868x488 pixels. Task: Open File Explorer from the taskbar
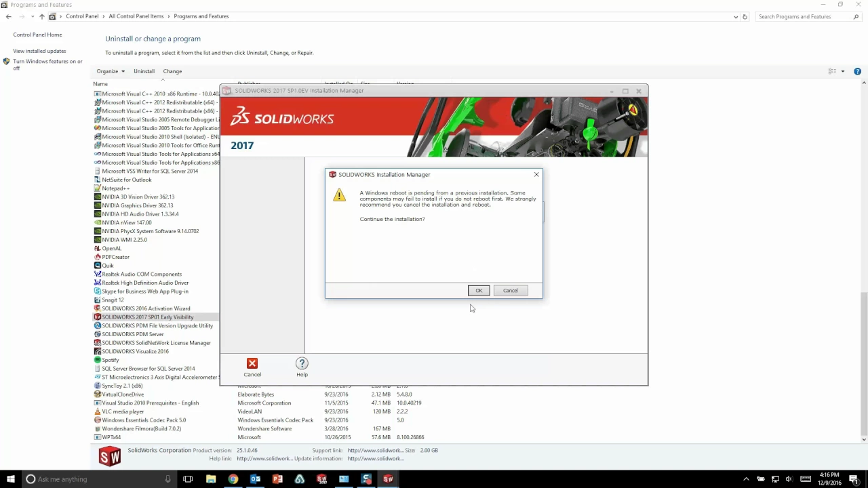(x=211, y=479)
